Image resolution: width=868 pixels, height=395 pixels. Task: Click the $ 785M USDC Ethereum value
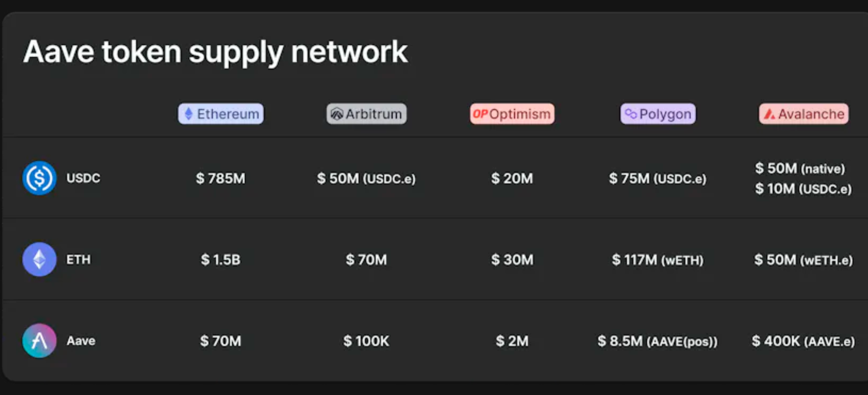click(221, 178)
